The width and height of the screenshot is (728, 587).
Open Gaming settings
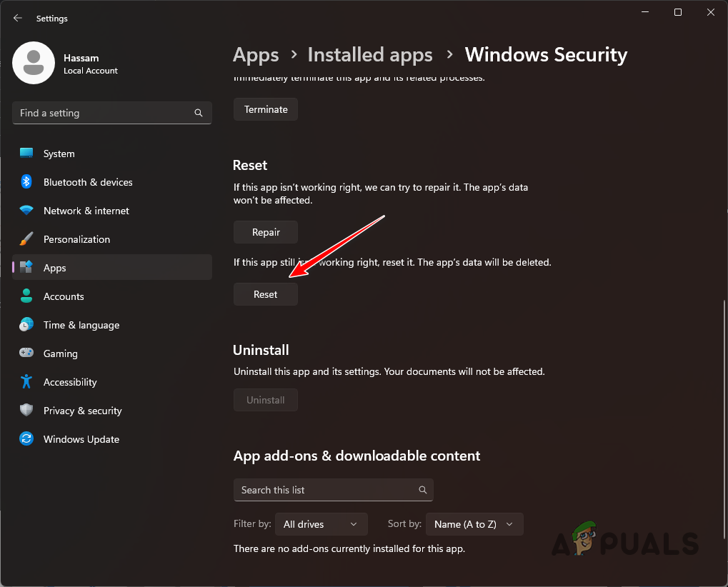[x=60, y=353]
